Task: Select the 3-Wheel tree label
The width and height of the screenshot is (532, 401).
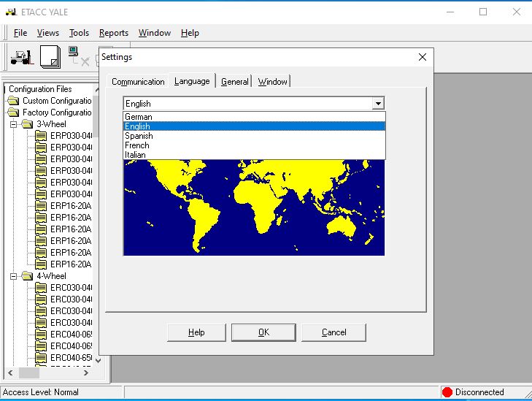Action: (52, 124)
